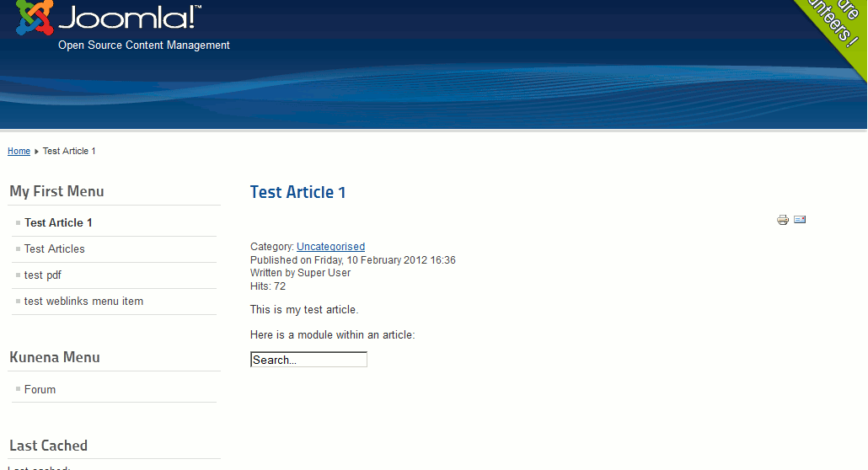Image resolution: width=868 pixels, height=470 pixels.
Task: Click 'This is my test article.' text
Action: pyautogui.click(x=304, y=309)
